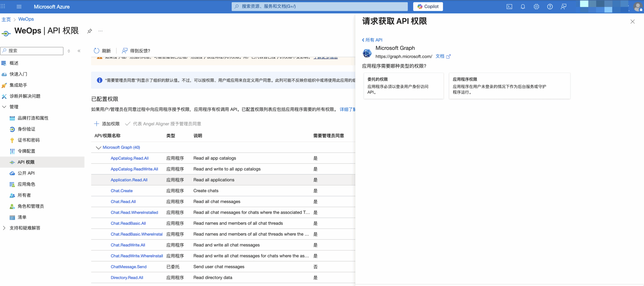Viewport: 644px width, 286px height.
Task: Open the more options ellipsis beside title
Action: coord(101,31)
